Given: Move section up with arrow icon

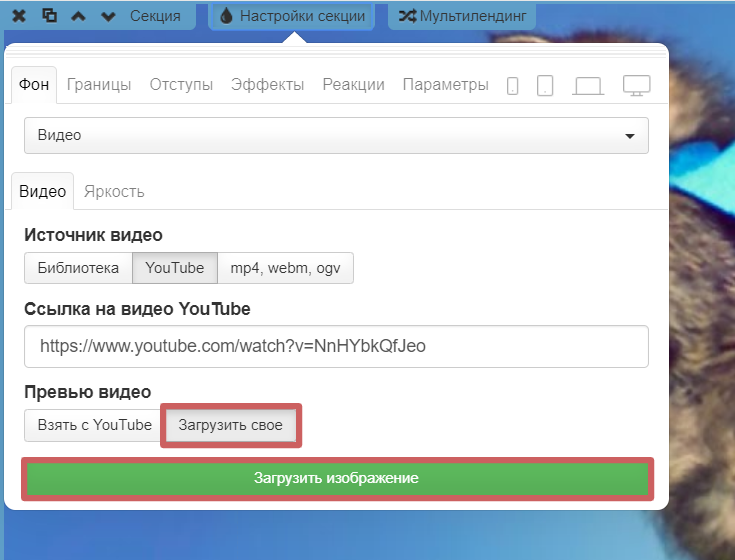Looking at the screenshot, I should (79, 16).
